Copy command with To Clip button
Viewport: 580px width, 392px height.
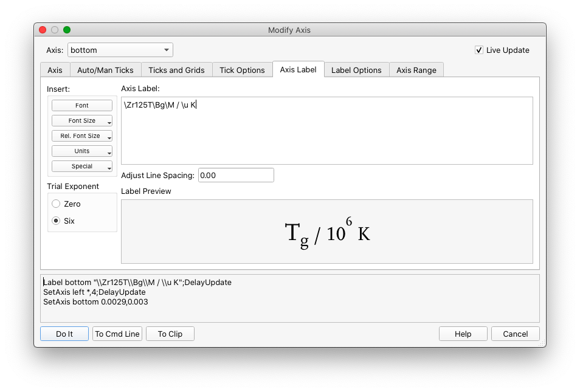(x=170, y=333)
